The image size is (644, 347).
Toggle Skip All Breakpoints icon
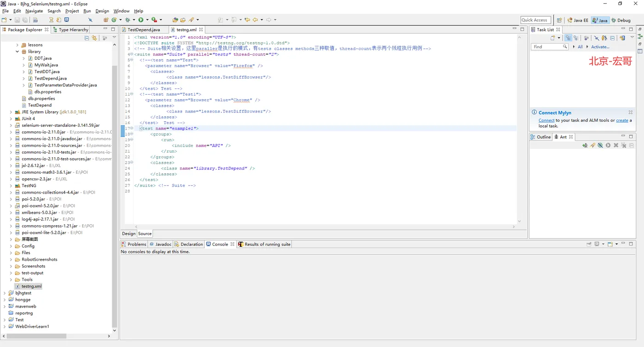point(90,20)
